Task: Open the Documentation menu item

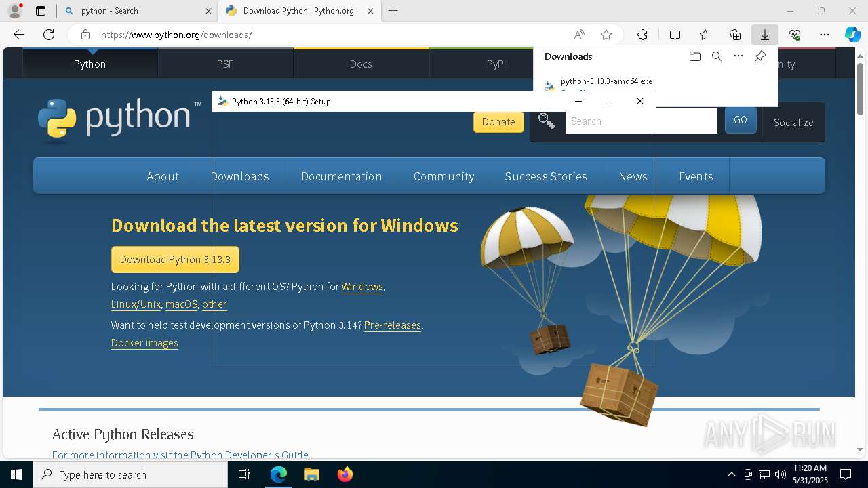Action: tap(342, 176)
